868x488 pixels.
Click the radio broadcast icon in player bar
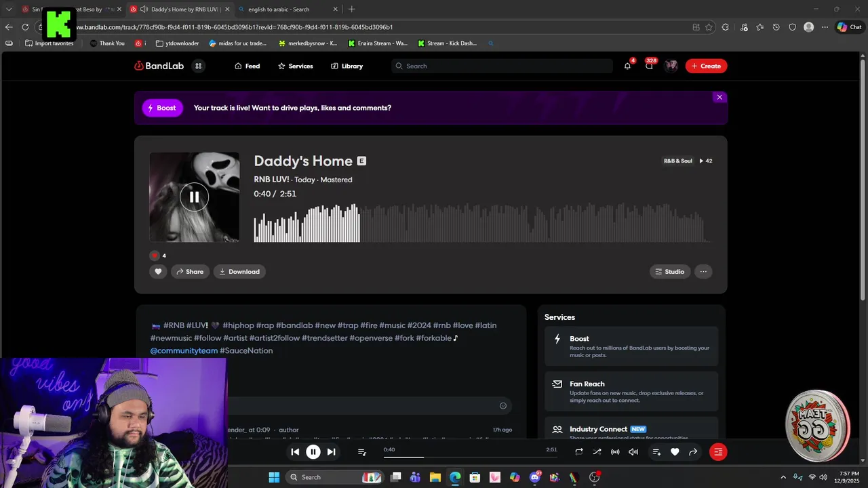pyautogui.click(x=615, y=452)
